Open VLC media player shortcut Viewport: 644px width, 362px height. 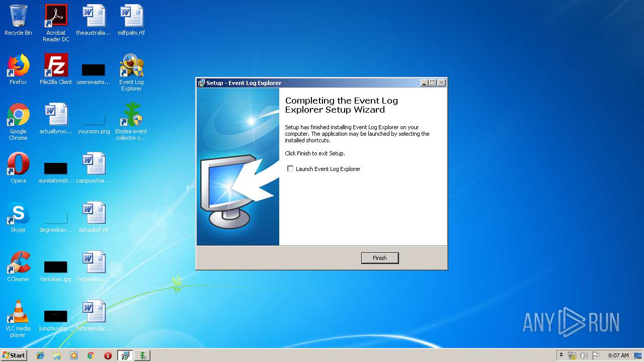click(x=18, y=318)
